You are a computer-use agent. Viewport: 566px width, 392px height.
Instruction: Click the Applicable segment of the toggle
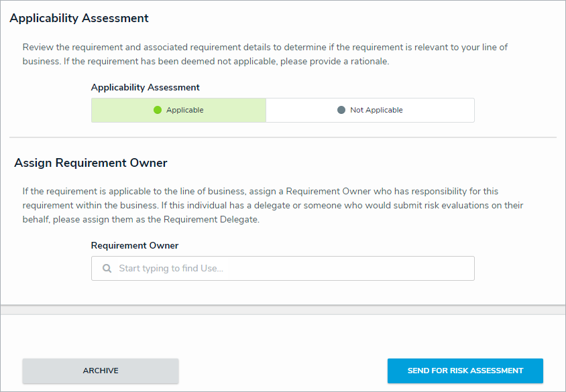(178, 109)
